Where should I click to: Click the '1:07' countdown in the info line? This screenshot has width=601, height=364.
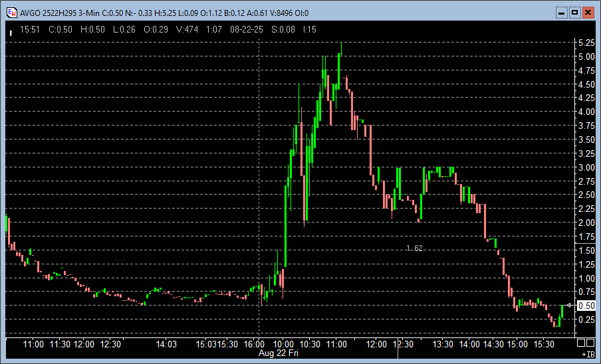point(214,29)
